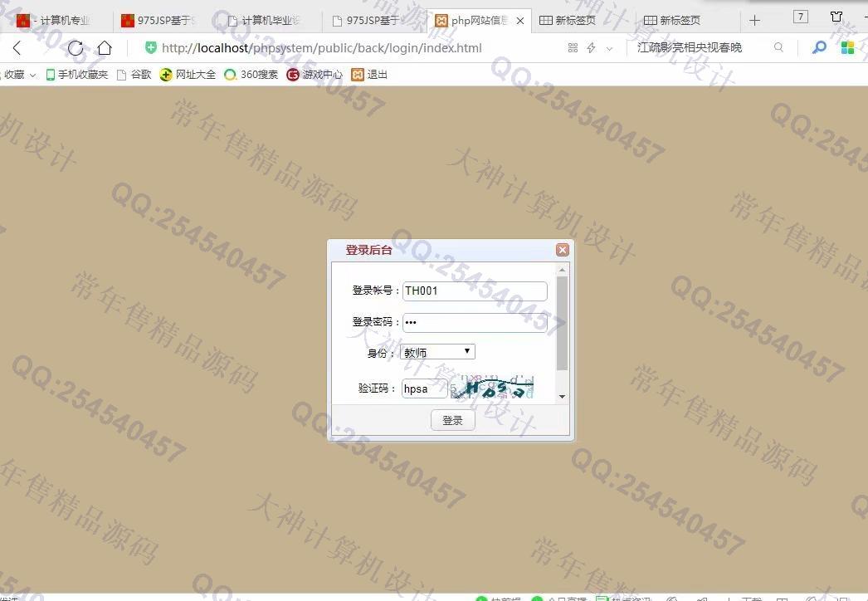Click the gray magnifier in the search box
Viewport: 868px width, 601px height.
(778, 47)
